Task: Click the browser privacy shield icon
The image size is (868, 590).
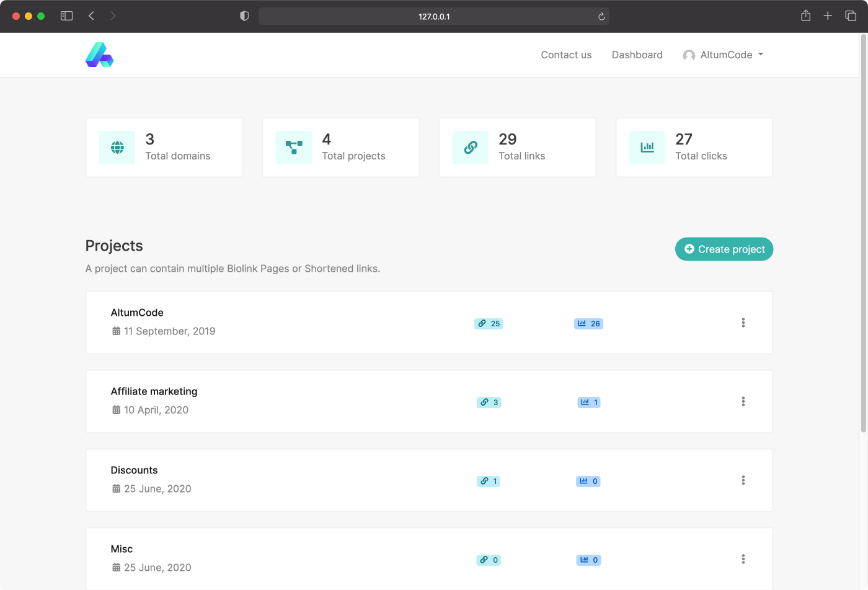Action: 244,16
